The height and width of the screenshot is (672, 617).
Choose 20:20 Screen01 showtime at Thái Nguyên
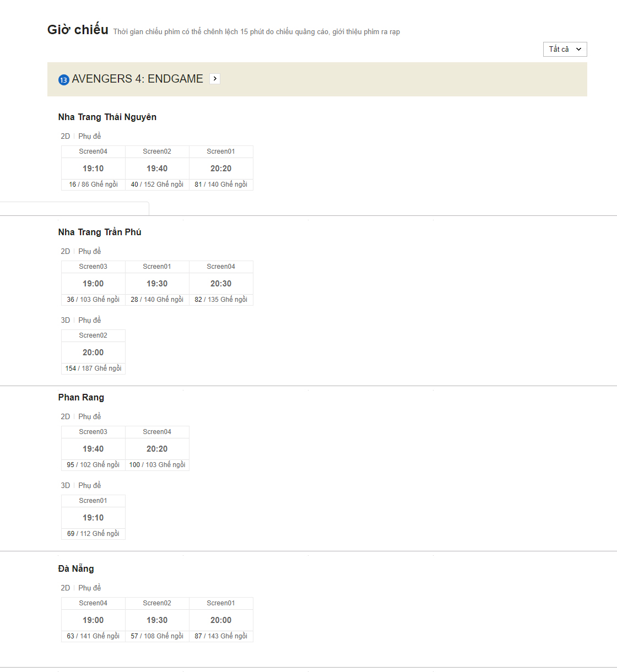221,169
